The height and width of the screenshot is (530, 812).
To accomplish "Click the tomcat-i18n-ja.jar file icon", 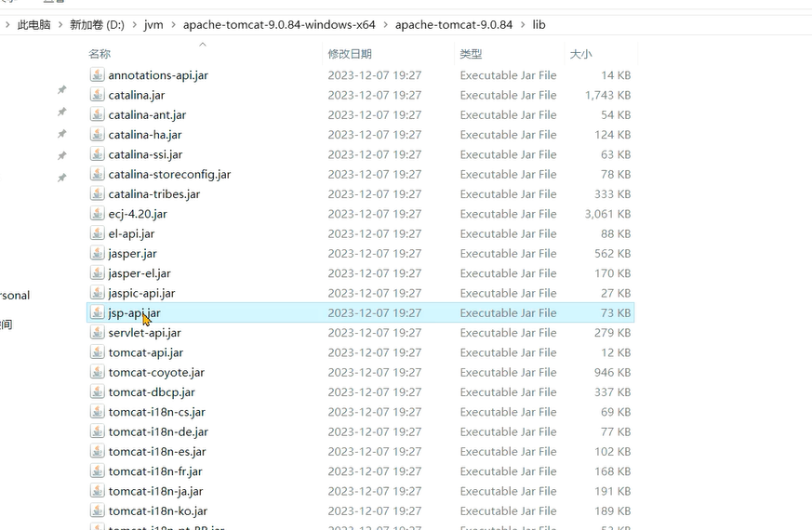I will pos(98,491).
